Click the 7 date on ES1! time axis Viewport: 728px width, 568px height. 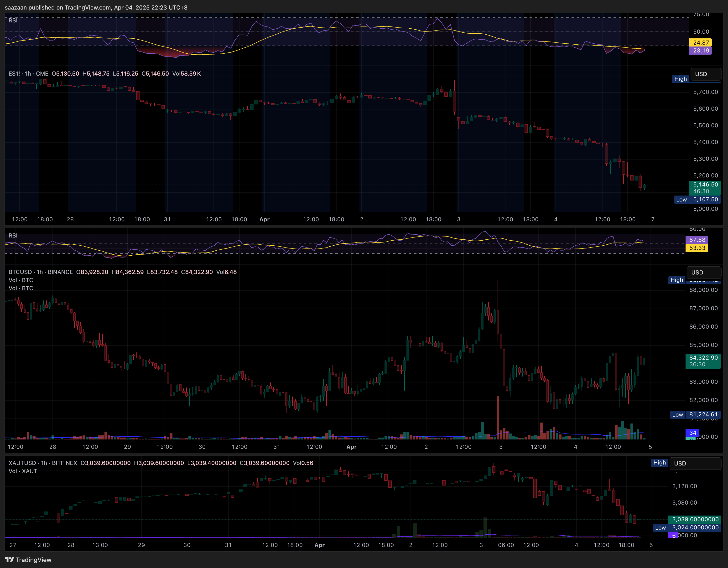653,219
